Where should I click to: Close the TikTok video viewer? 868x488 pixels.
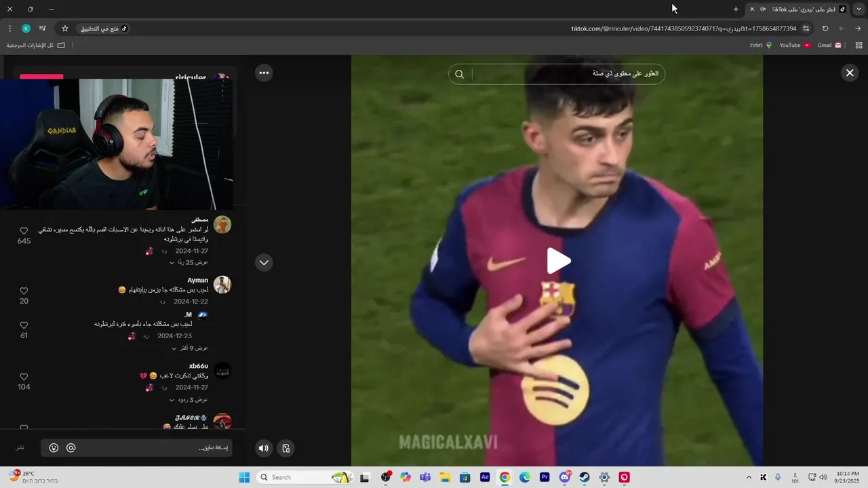click(850, 73)
